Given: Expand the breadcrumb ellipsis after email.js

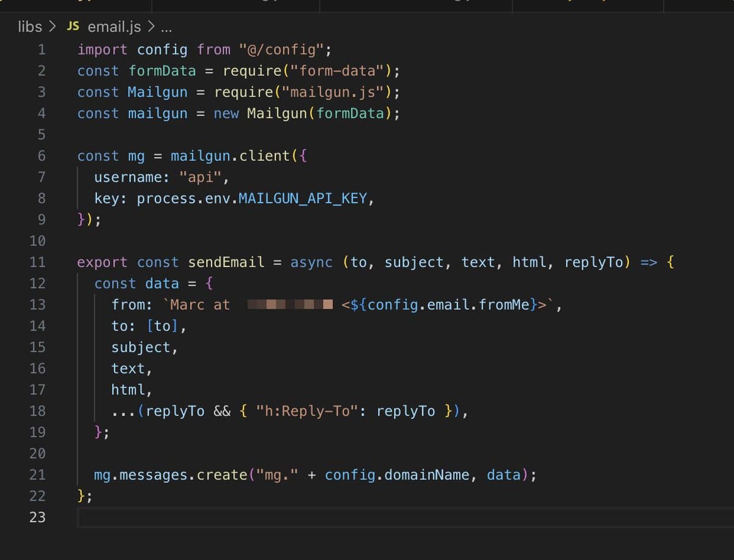Looking at the screenshot, I should [x=166, y=28].
